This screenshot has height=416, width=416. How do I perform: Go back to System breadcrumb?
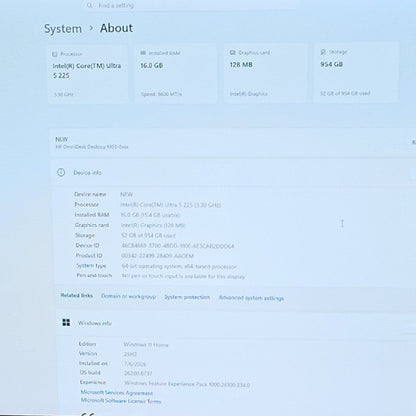[63, 29]
